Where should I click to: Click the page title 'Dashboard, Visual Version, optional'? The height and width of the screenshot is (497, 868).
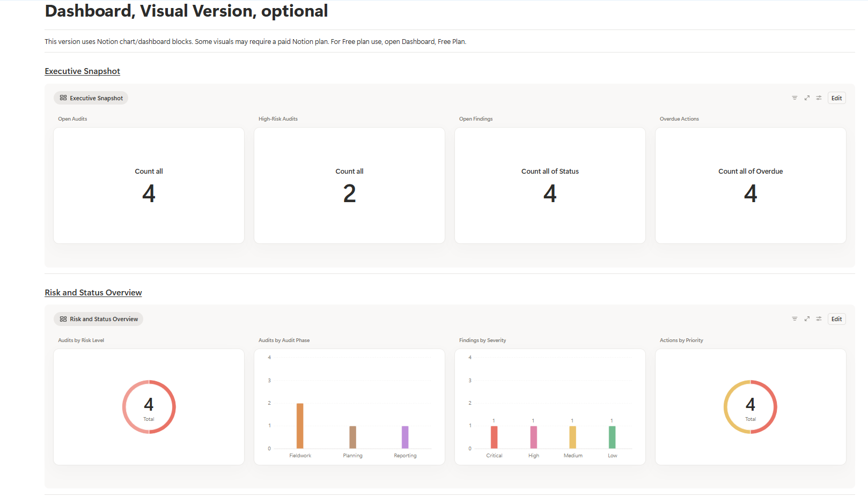coord(186,11)
